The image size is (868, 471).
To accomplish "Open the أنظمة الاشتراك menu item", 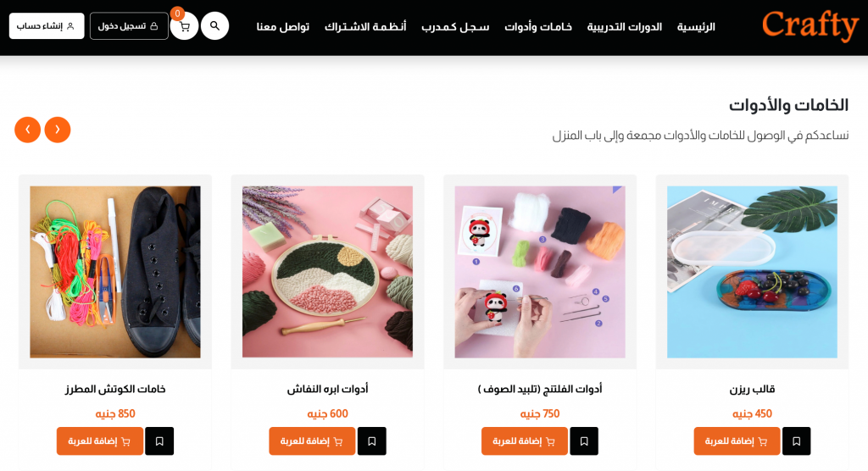I will [365, 26].
